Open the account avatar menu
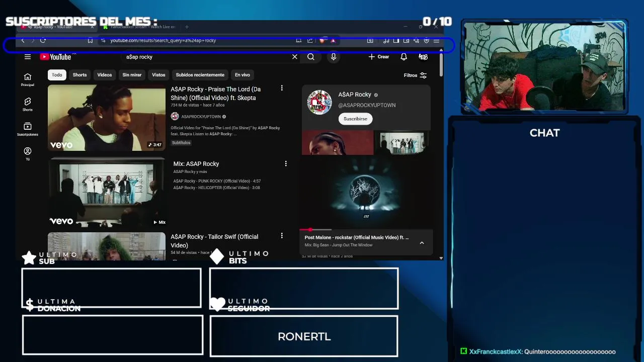 (x=423, y=57)
